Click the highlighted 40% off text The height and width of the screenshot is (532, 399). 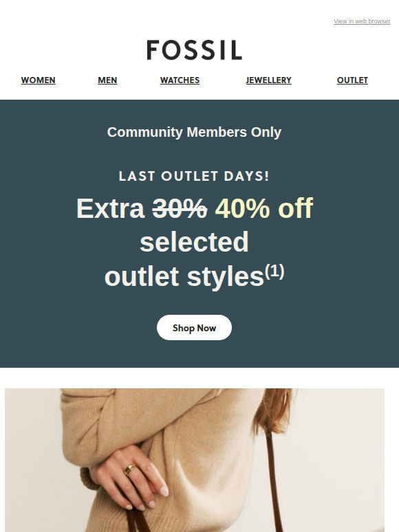pos(264,208)
